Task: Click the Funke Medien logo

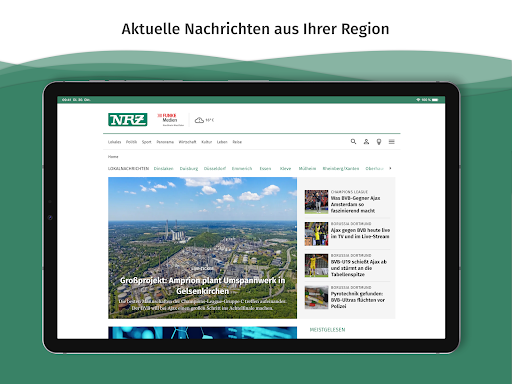Action: (170, 120)
